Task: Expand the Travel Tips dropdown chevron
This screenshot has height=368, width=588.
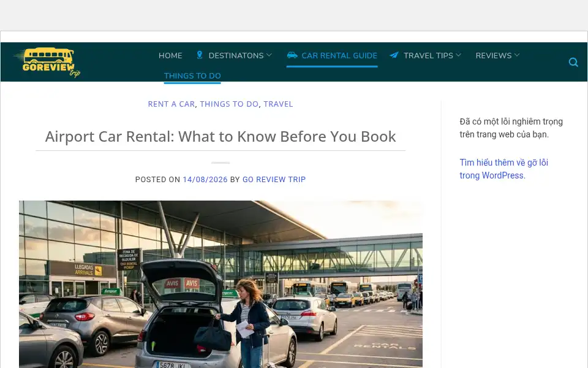Action: click(458, 55)
